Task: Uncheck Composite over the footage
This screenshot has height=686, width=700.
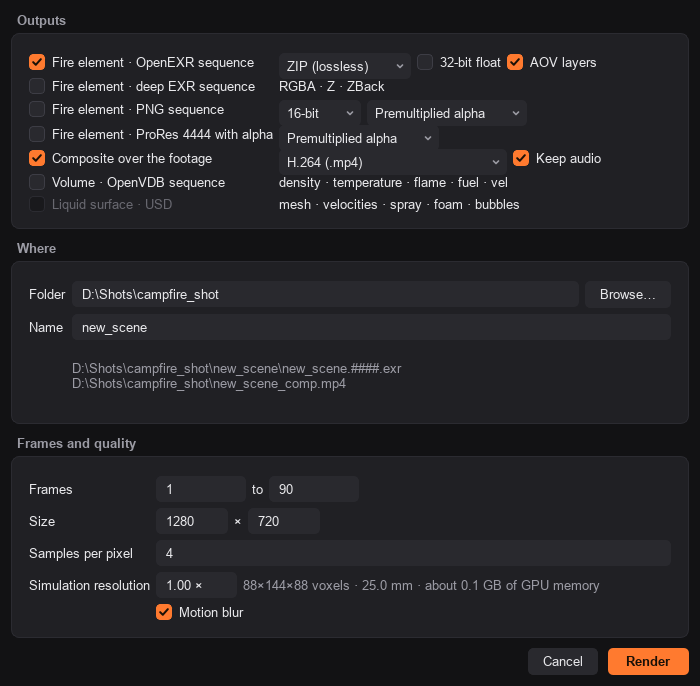Action: pyautogui.click(x=37, y=158)
